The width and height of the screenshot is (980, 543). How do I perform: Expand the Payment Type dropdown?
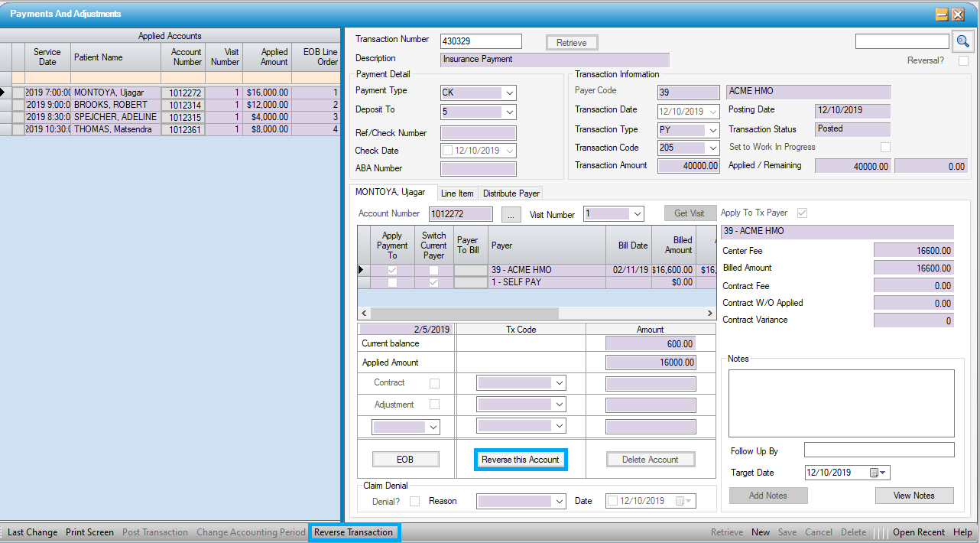tap(510, 93)
